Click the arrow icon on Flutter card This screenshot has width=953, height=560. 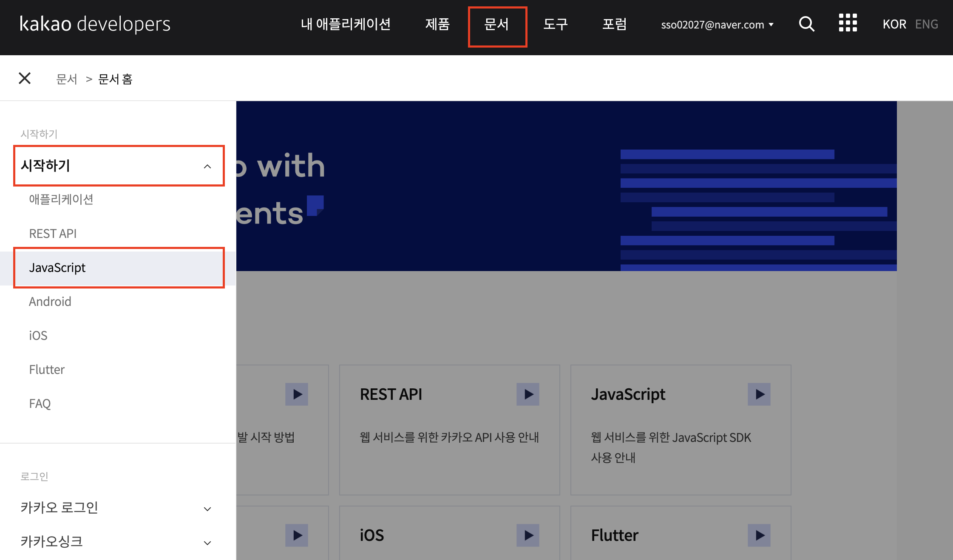pyautogui.click(x=759, y=535)
